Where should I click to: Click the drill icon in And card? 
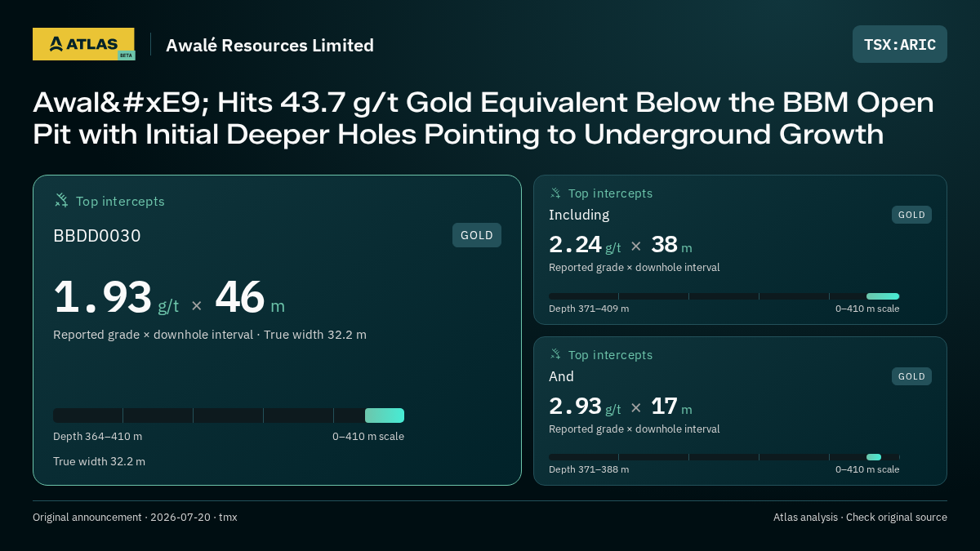[x=555, y=355]
